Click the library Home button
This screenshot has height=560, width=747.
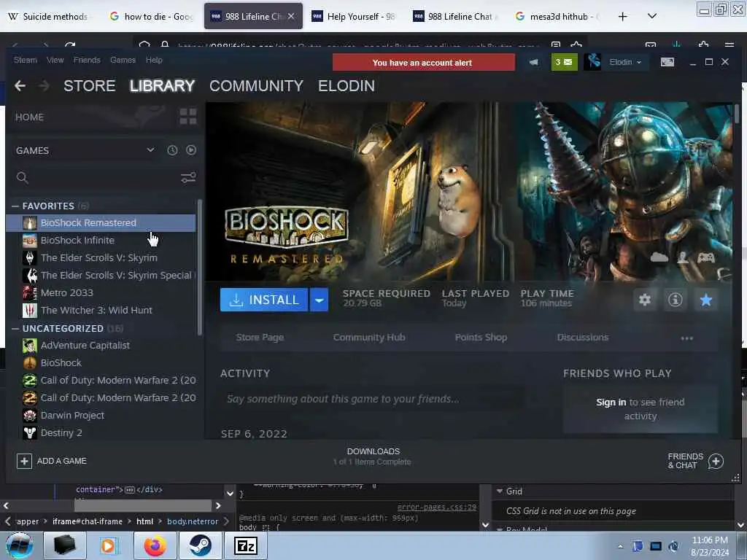coord(29,117)
